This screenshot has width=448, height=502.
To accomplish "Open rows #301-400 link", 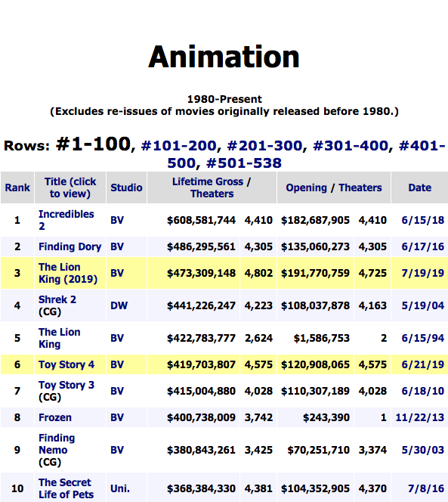I will [x=351, y=146].
